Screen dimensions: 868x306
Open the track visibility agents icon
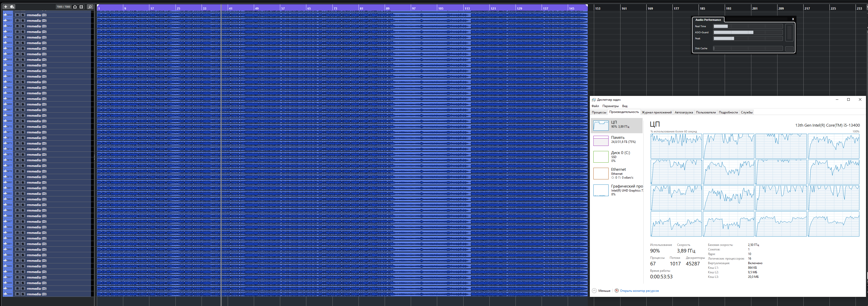75,7
